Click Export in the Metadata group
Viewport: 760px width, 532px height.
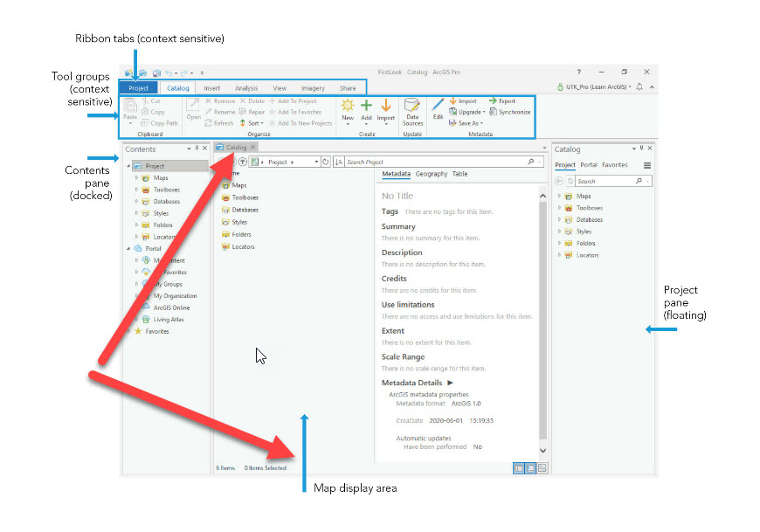click(502, 101)
